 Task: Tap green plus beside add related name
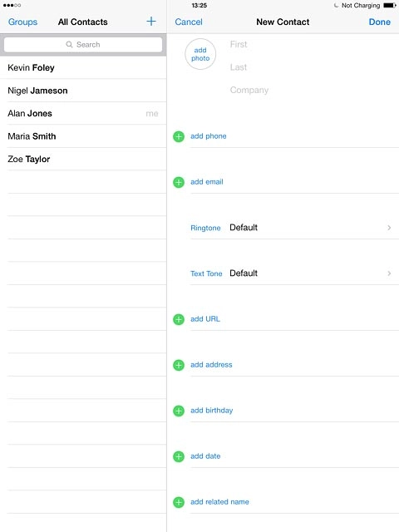179,502
